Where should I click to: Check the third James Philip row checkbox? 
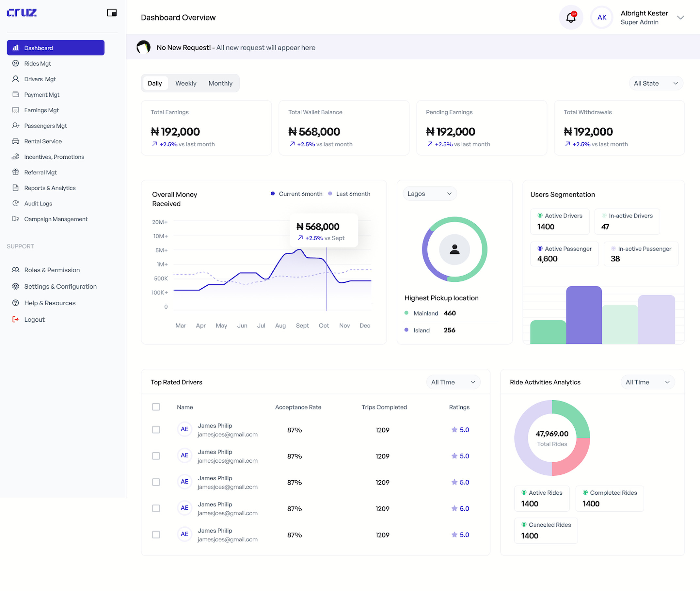156,482
